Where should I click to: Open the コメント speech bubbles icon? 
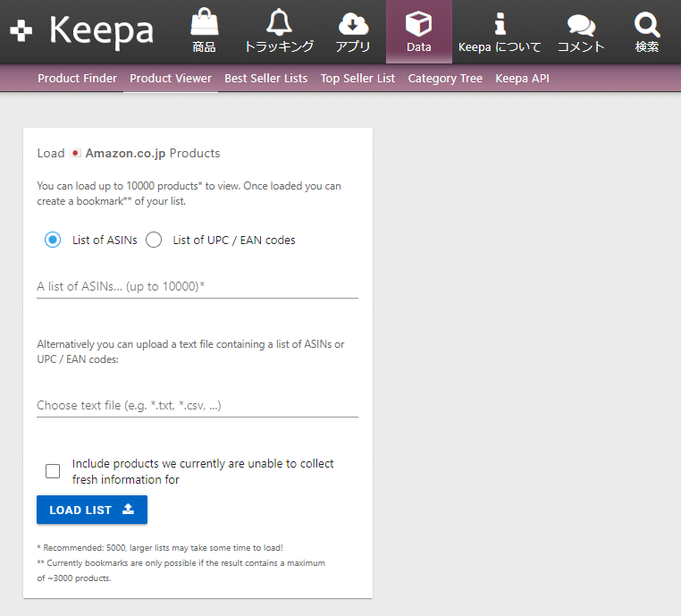click(581, 25)
